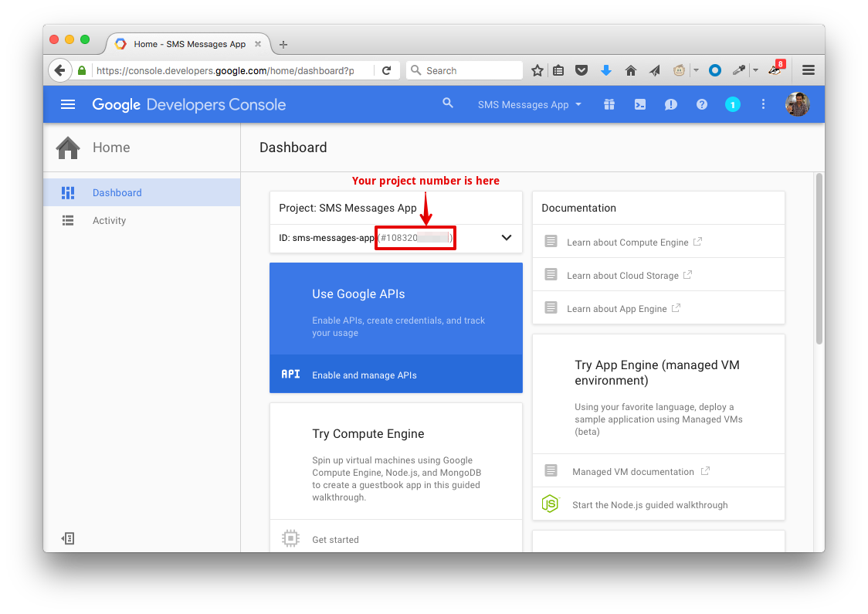
Task: Click the page vertical scrollbar
Action: pos(819,258)
